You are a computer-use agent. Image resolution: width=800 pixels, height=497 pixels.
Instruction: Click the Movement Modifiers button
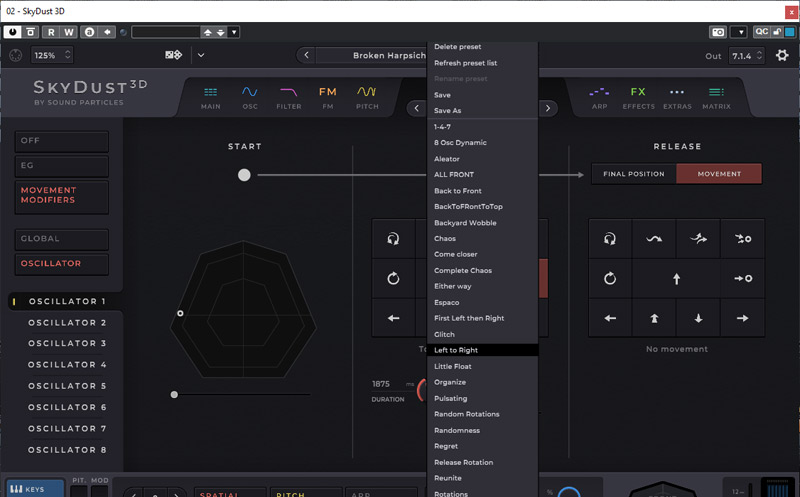62,195
